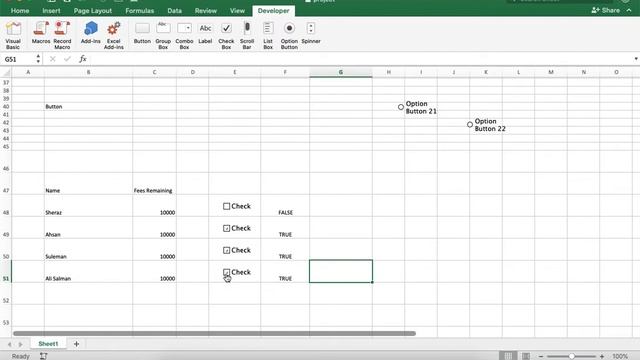This screenshot has width=640, height=360.
Task: Open the Home tab
Action: 20,11
